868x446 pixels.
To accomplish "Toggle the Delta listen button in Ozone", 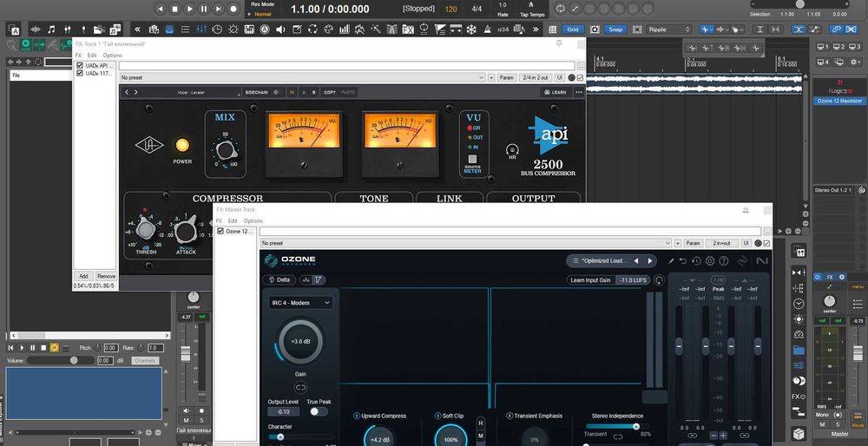I will [279, 280].
